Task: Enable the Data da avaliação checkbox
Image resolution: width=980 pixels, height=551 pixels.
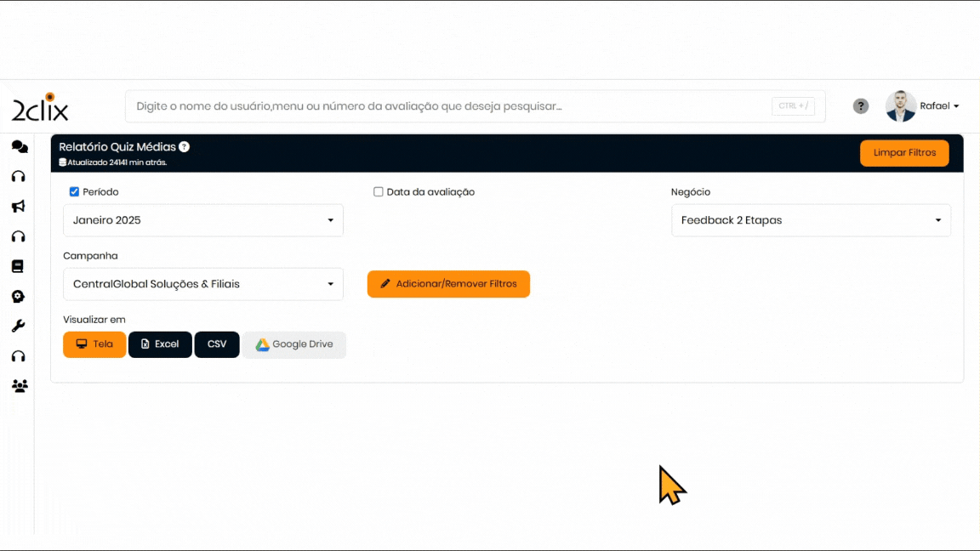Action: pyautogui.click(x=379, y=192)
